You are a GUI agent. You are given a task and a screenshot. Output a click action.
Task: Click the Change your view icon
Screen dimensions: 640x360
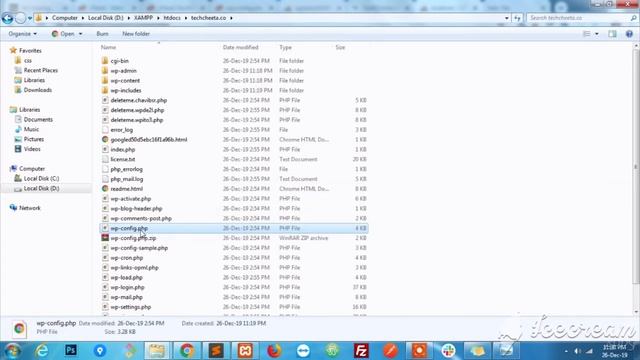tap(587, 34)
